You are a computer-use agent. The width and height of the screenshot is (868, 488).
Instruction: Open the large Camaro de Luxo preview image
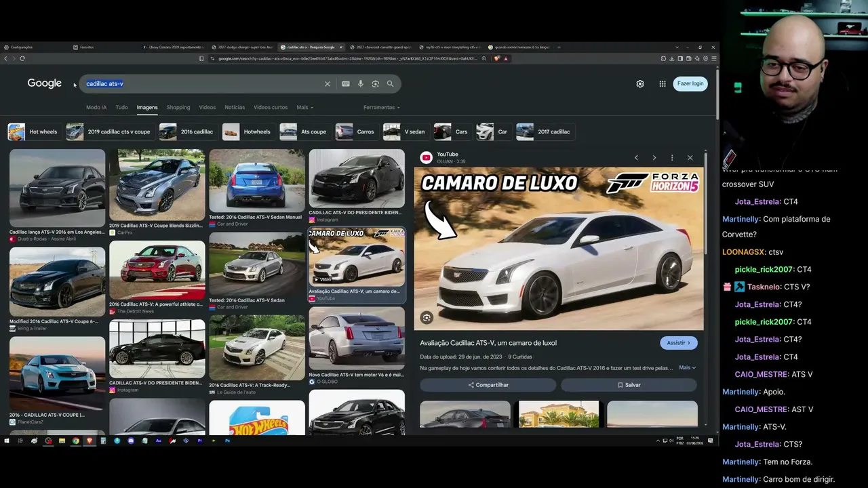click(559, 249)
